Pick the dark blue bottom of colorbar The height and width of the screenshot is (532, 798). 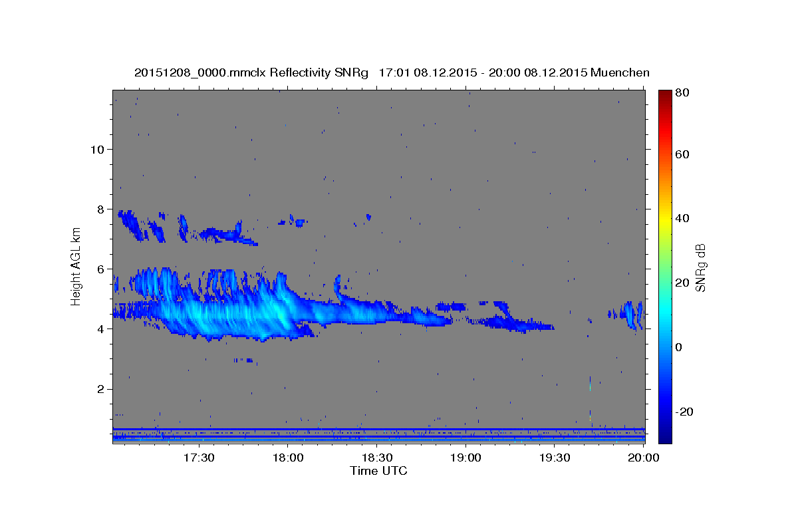point(665,436)
